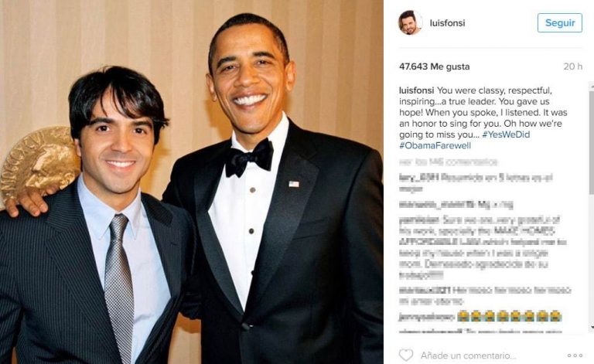Image resolution: width=594 pixels, height=364 pixels.
Task: Follow the account with the Seguir button
Action: click(x=559, y=22)
